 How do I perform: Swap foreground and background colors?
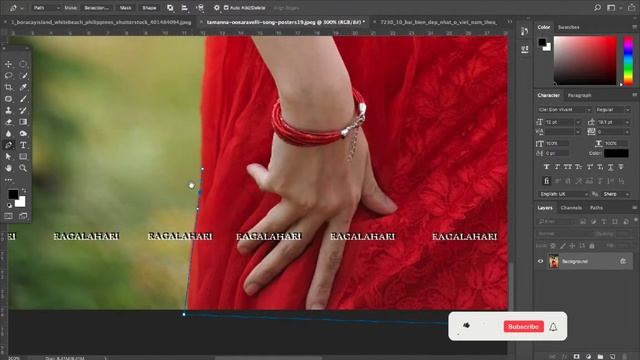coord(24,191)
